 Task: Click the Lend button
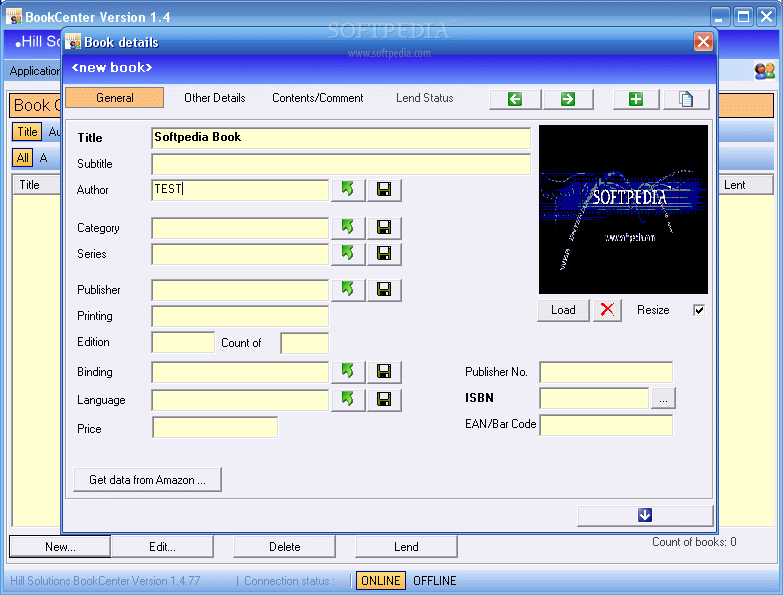click(406, 547)
